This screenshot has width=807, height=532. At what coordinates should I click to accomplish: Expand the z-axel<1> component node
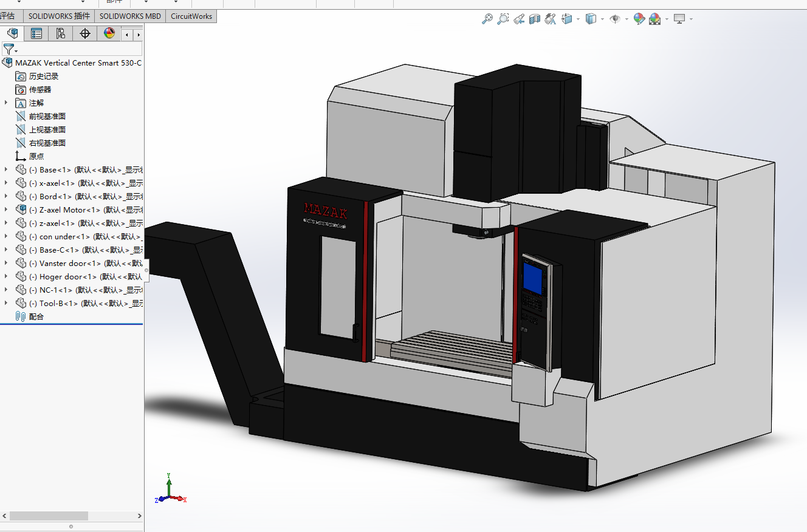tap(6, 223)
